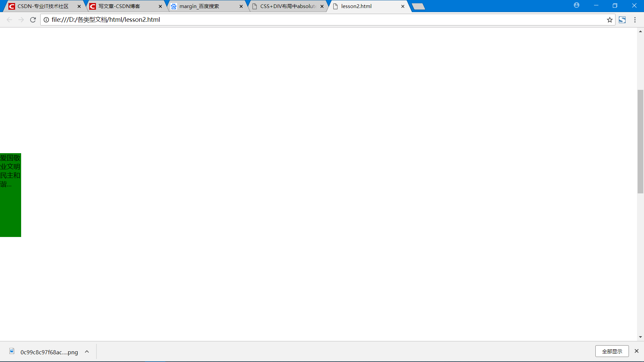Click the forward navigation arrow

coord(21,20)
